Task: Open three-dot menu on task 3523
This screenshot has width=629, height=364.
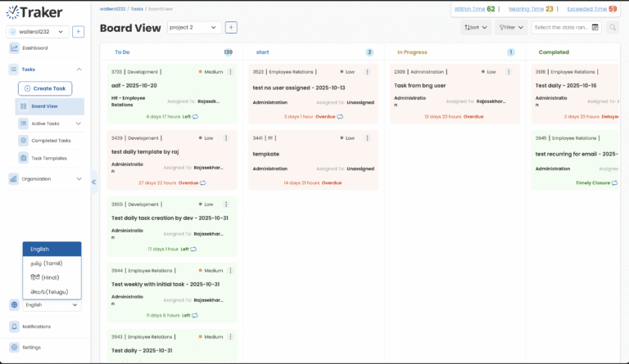Action: 371,72
